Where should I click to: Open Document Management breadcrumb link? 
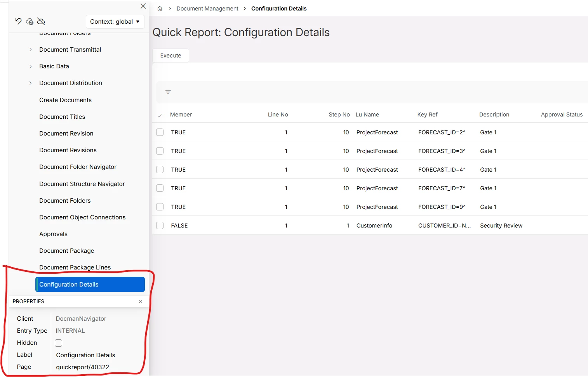pos(207,9)
